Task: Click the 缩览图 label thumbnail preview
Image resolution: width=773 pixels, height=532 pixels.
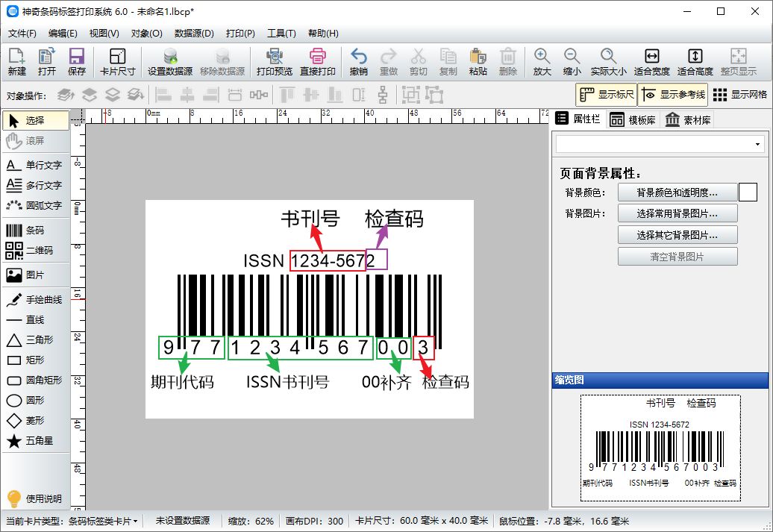Action: click(660, 448)
